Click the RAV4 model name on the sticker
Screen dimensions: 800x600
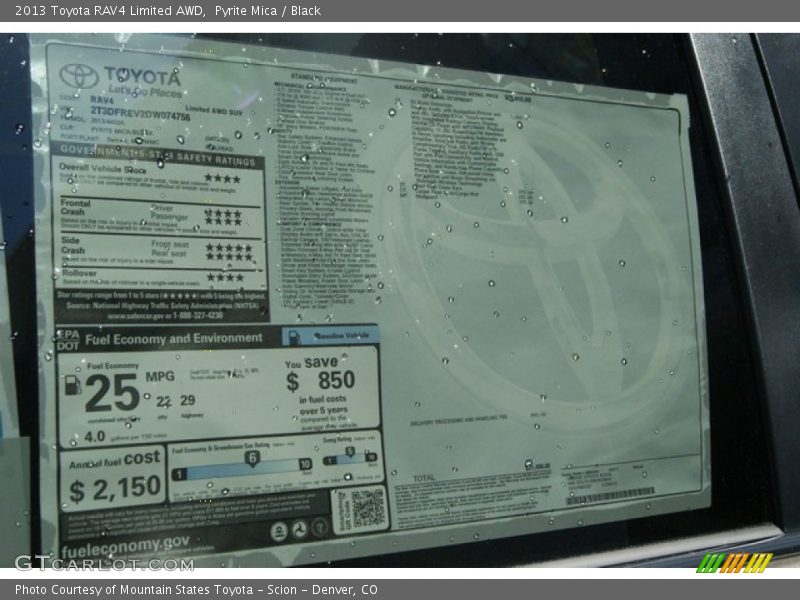[x=102, y=100]
